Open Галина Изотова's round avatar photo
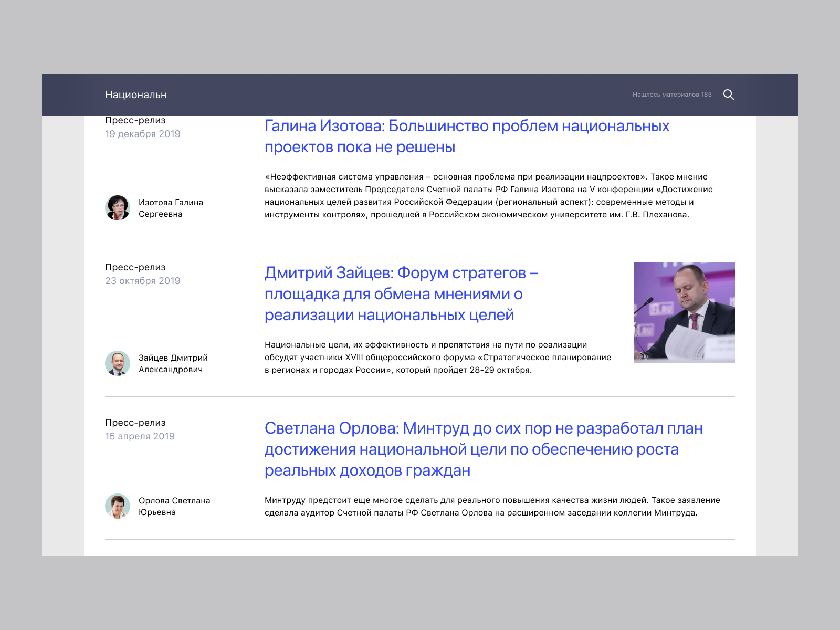Image resolution: width=840 pixels, height=630 pixels. (118, 208)
